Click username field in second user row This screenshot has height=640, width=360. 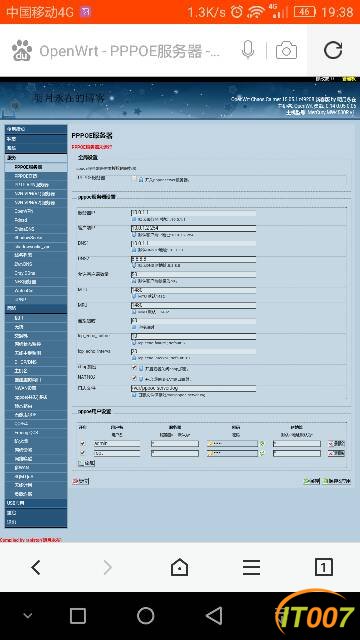click(117, 453)
